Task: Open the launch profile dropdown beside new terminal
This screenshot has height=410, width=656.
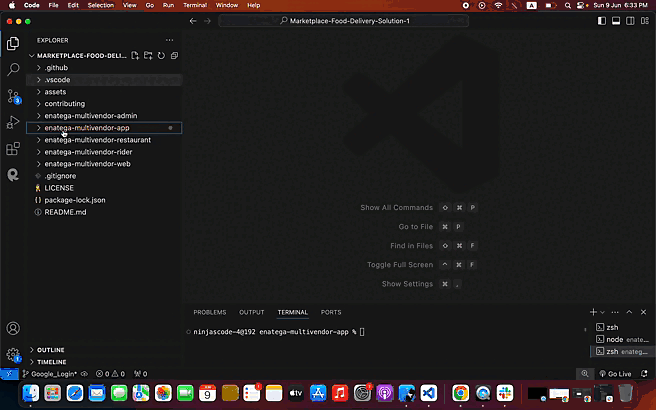Action: 604,312
